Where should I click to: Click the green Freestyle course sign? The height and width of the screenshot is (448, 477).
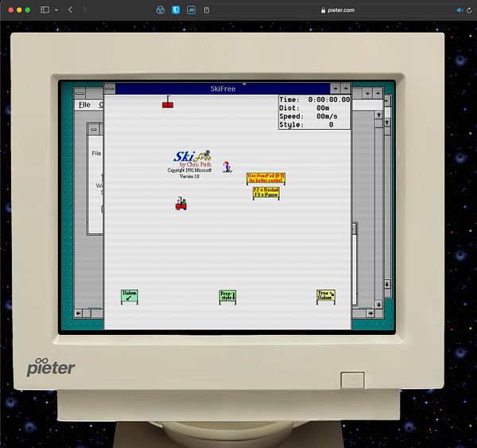pos(227,297)
